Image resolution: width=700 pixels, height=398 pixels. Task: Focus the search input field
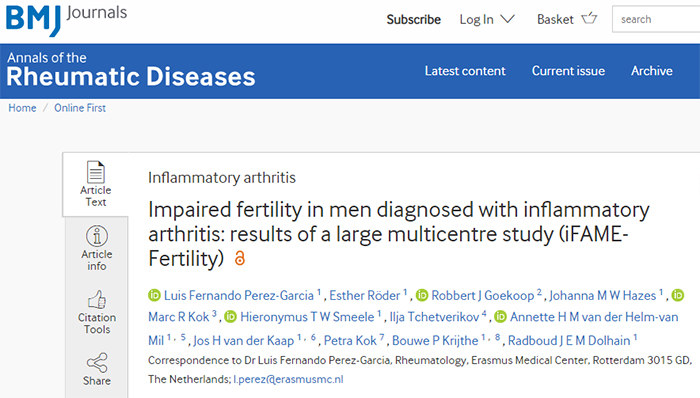(x=656, y=19)
